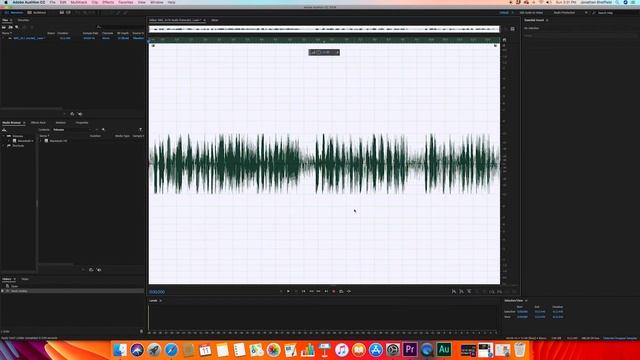Select the Media Browser tab

(x=11, y=122)
